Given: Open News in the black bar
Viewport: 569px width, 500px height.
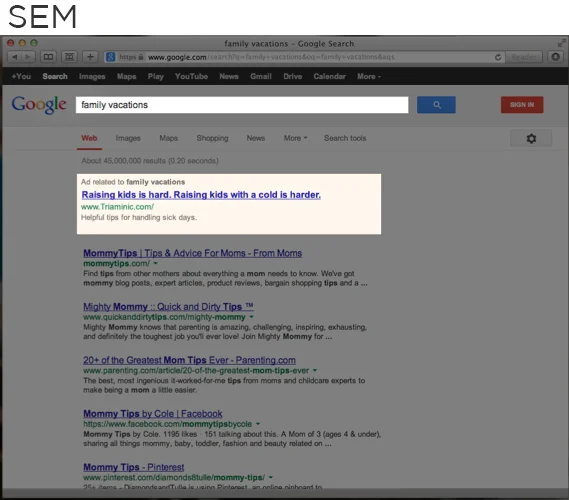Looking at the screenshot, I should (x=229, y=77).
